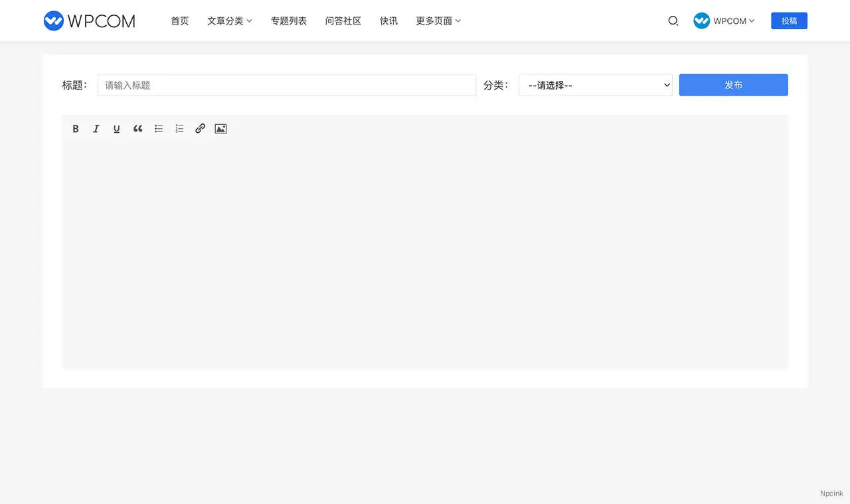Insert a blockquote
850x504 pixels.
[x=137, y=128]
